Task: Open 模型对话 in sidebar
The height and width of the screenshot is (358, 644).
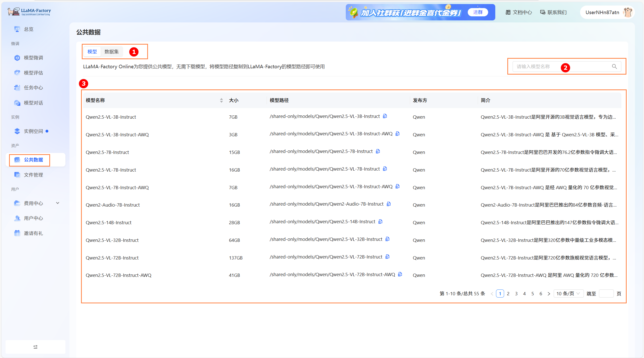Action: [x=33, y=103]
